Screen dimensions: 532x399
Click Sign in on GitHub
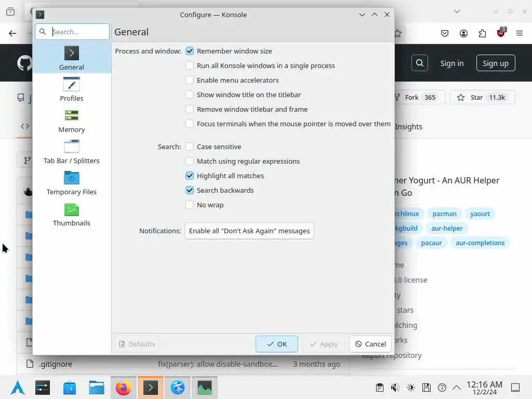coord(452,63)
